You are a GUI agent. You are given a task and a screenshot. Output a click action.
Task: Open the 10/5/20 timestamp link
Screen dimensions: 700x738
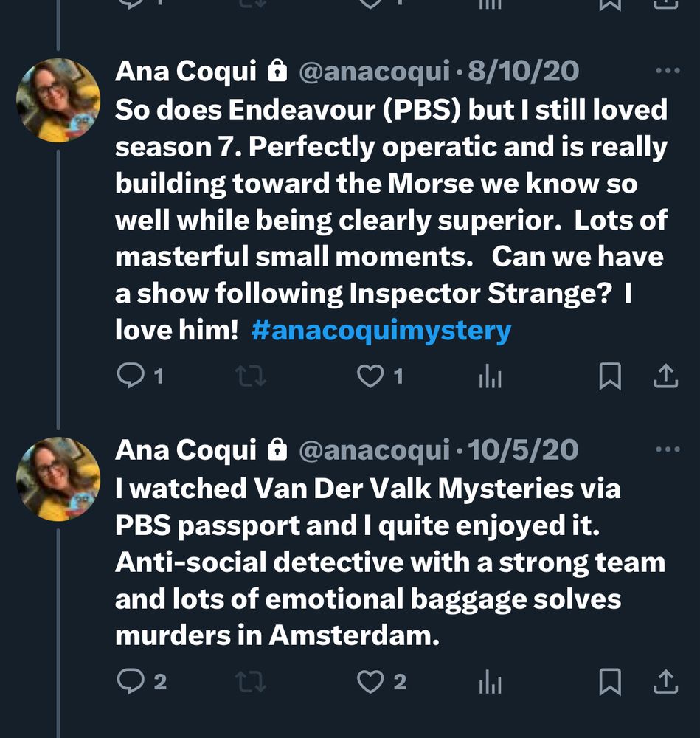tap(524, 449)
